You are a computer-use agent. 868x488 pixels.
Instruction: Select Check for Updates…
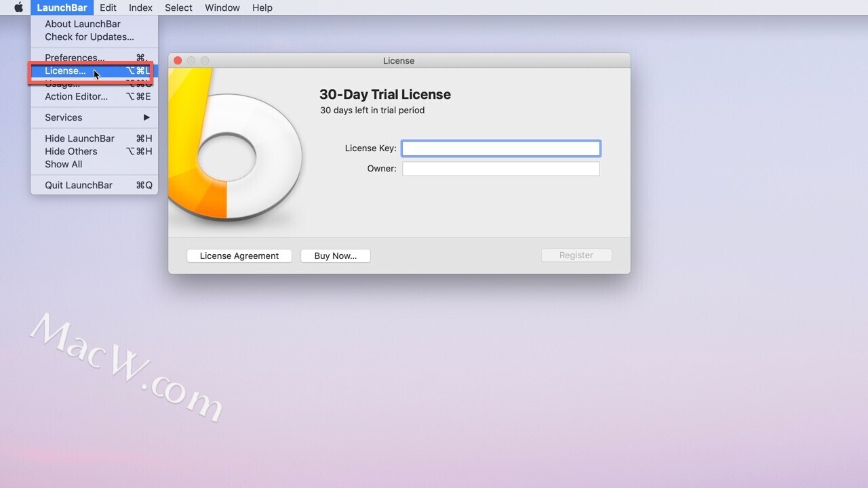click(94, 37)
